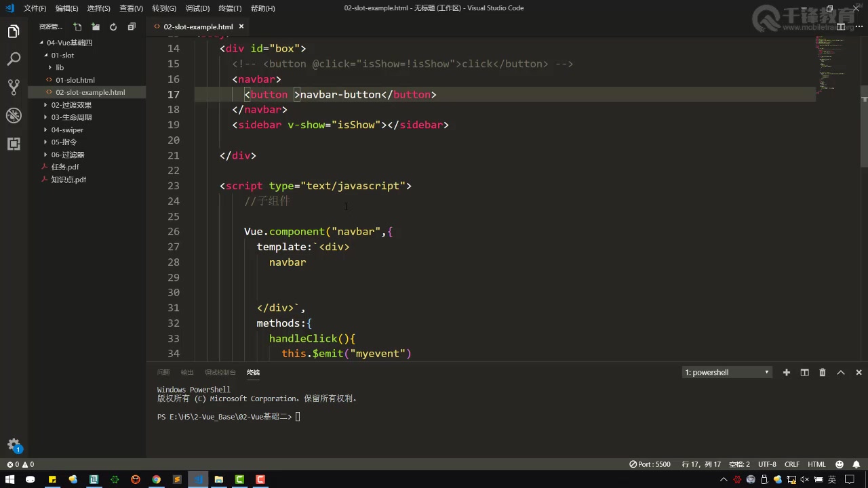This screenshot has width=868, height=488.
Task: Expand the lib folder
Action: click(x=50, y=68)
